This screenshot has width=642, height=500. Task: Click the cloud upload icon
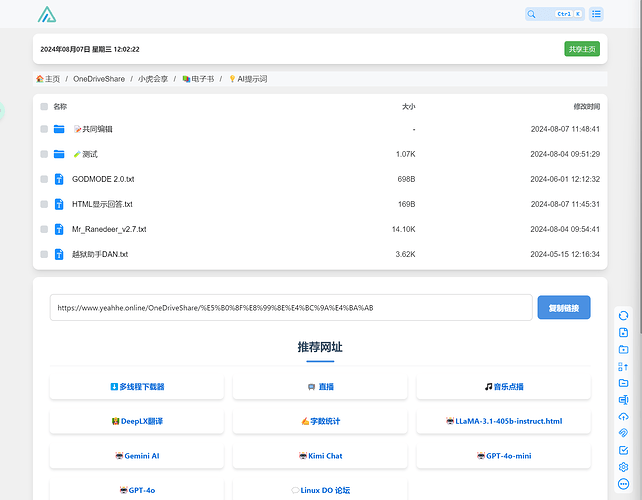[x=623, y=416]
